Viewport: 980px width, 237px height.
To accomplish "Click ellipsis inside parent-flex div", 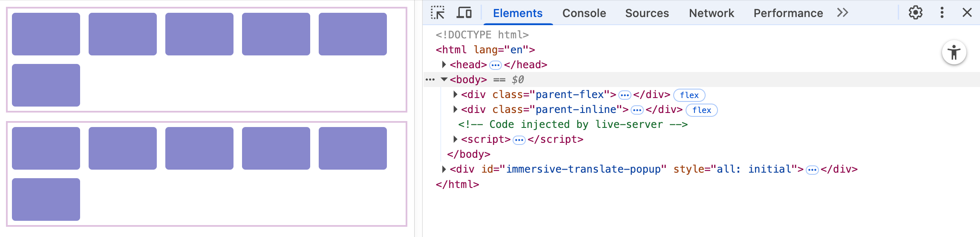I will coord(625,95).
